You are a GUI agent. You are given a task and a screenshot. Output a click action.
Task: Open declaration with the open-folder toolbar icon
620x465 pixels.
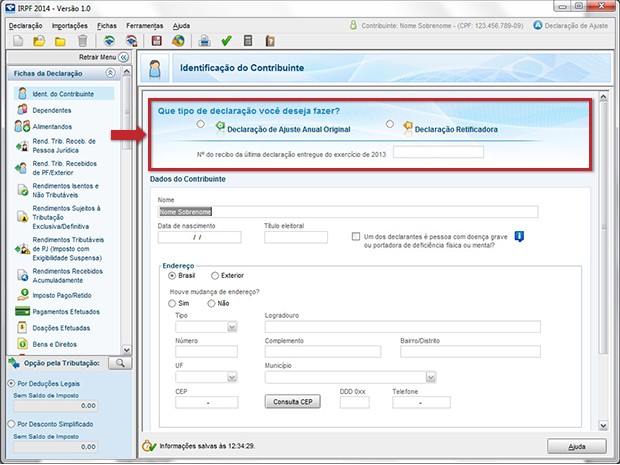click(x=39, y=41)
